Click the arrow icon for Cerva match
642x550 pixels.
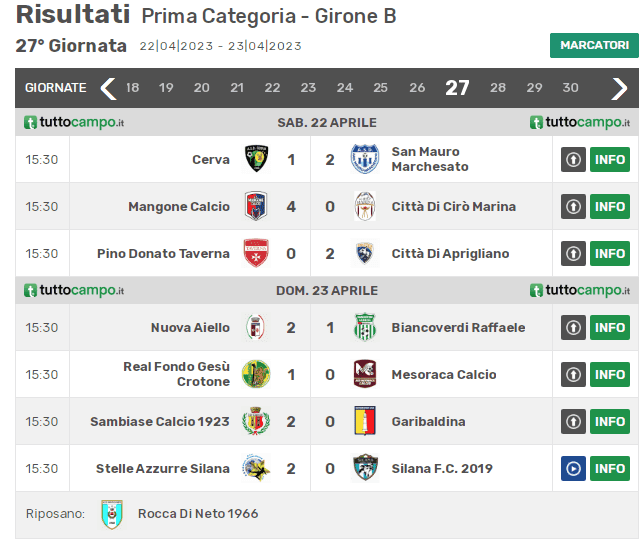pyautogui.click(x=573, y=159)
